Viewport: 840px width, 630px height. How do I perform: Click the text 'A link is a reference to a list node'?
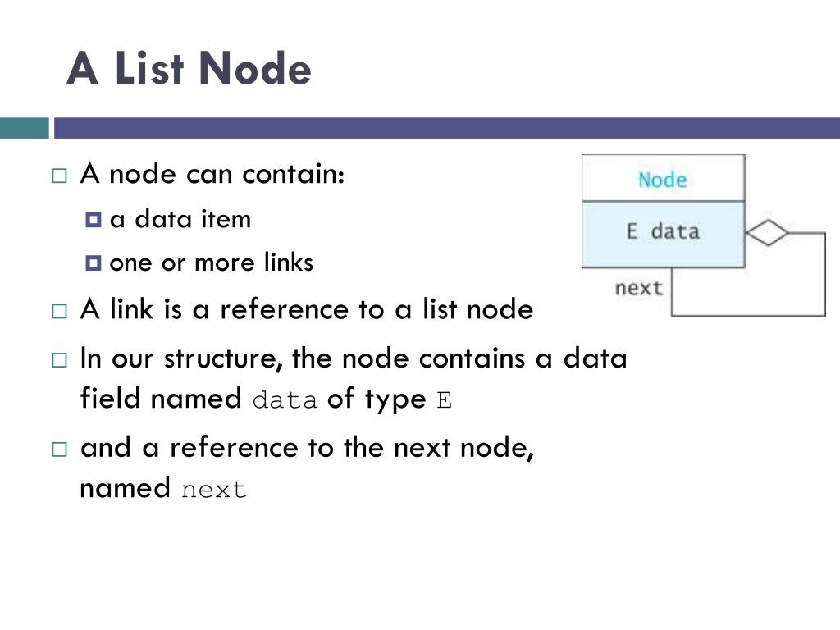(307, 309)
